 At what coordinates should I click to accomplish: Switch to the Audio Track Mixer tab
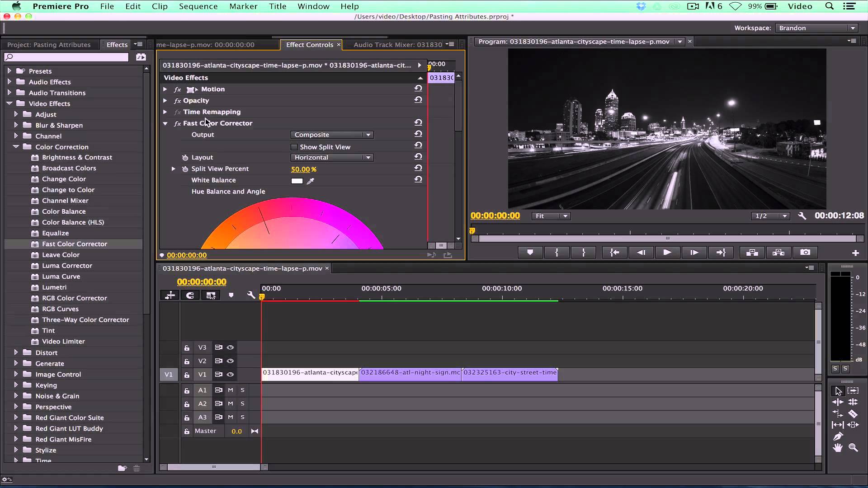(397, 44)
